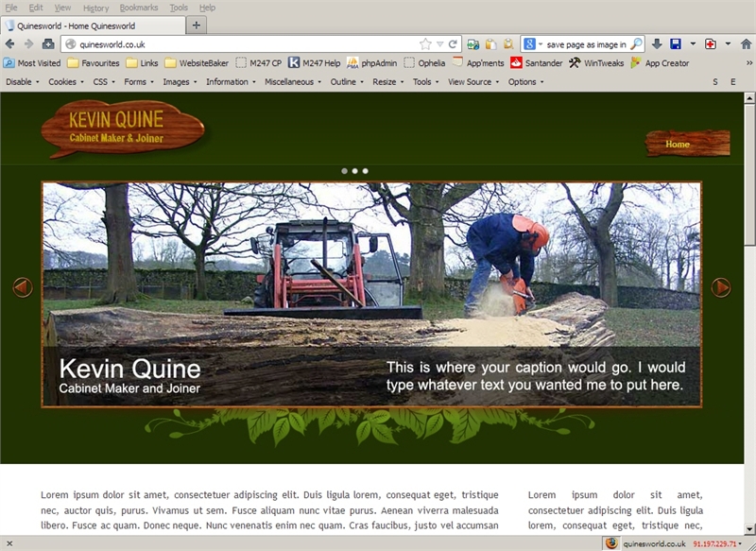Viewport: 756px width, 551px height.
Task: Open the downloads arrow icon
Action: tap(657, 44)
